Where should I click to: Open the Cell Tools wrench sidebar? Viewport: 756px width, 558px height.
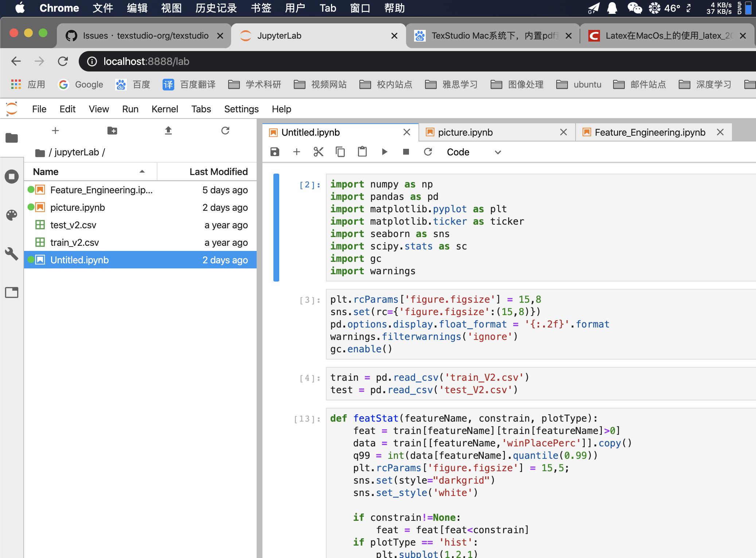click(12, 254)
